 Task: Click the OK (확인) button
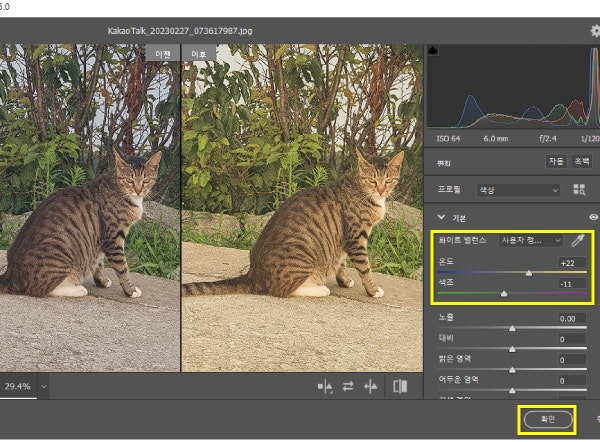click(548, 419)
